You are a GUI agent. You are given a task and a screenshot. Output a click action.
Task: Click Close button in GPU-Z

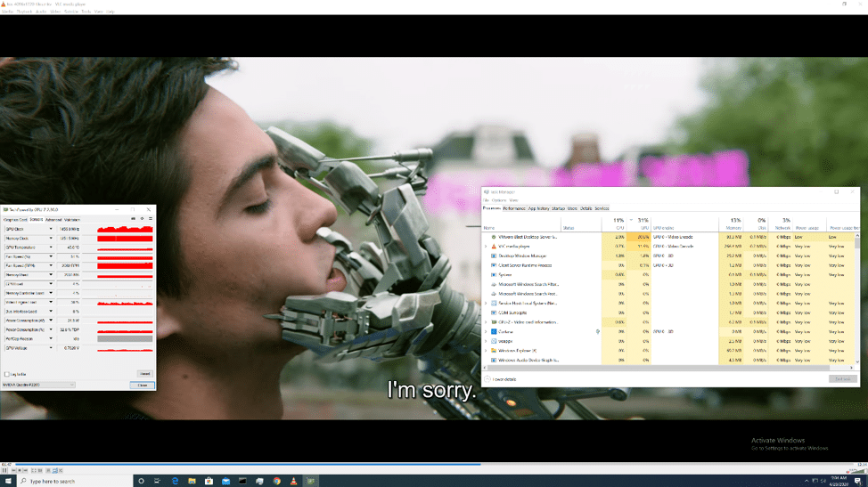143,385
